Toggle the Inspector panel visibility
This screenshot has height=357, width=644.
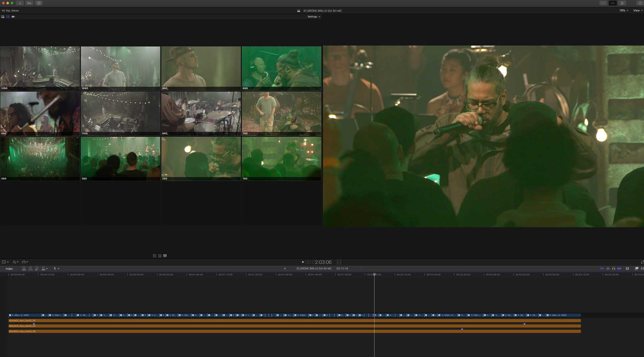(622, 3)
